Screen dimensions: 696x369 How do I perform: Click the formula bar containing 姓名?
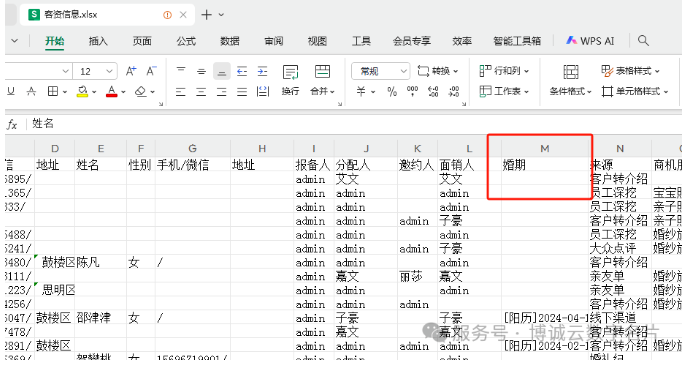click(x=355, y=124)
